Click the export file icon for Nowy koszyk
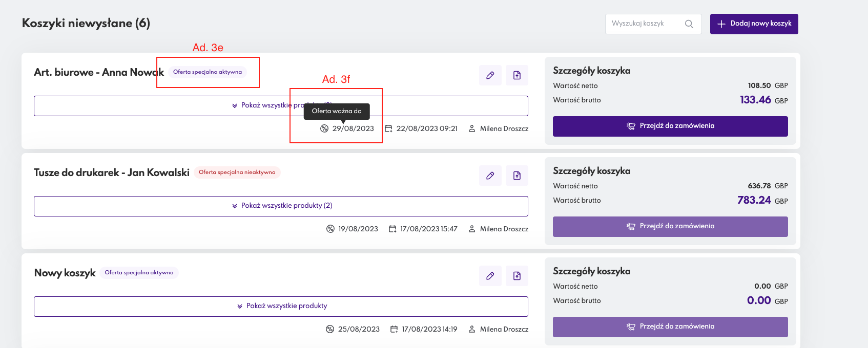 pyautogui.click(x=516, y=276)
